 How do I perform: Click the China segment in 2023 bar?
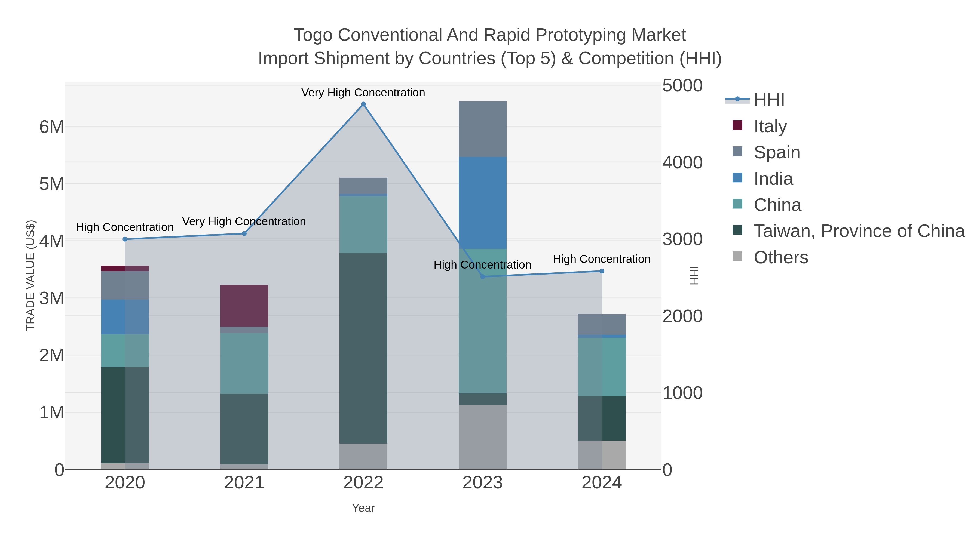[483, 321]
